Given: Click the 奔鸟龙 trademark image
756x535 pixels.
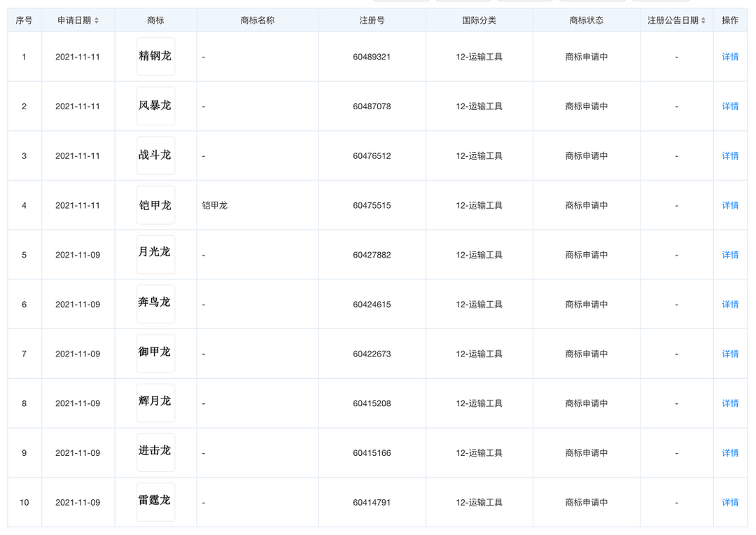Looking at the screenshot, I should click(155, 304).
